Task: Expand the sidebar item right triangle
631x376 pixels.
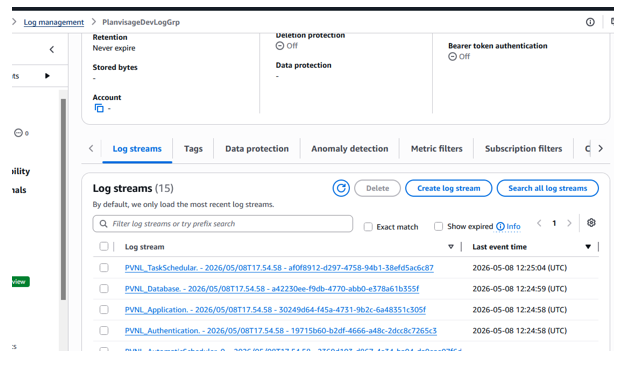Action: 47,76
